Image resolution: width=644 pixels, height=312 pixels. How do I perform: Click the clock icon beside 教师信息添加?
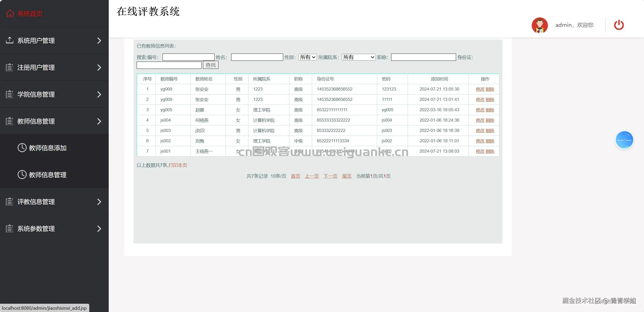22,148
